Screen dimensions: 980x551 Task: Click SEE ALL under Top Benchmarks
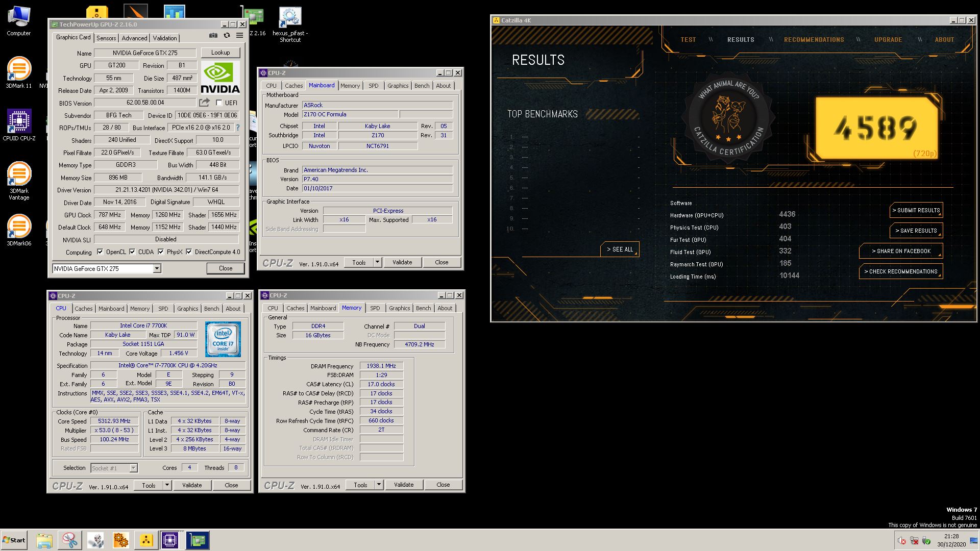(620, 249)
